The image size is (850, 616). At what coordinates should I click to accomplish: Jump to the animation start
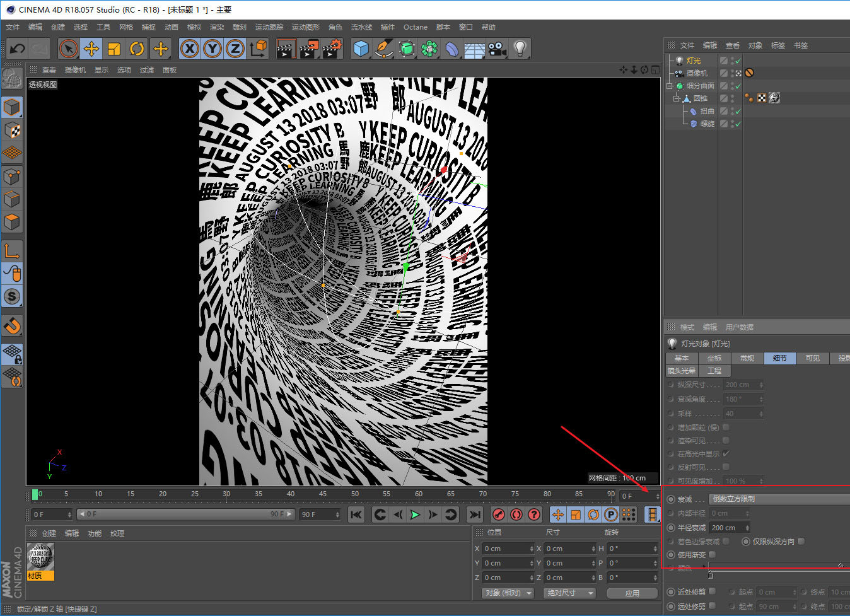coord(356,514)
